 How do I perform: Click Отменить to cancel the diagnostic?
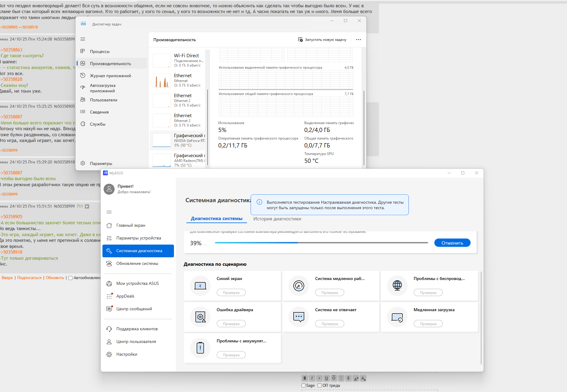click(452, 243)
